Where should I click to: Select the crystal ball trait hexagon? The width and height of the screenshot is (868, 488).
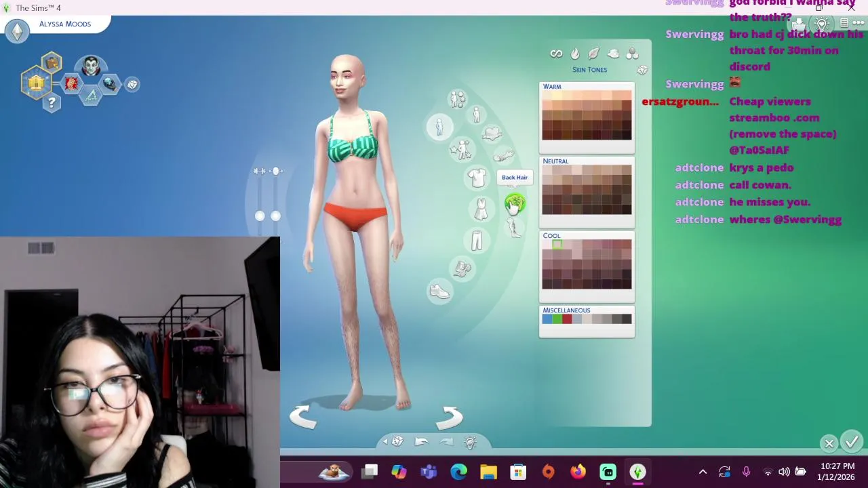click(110, 83)
